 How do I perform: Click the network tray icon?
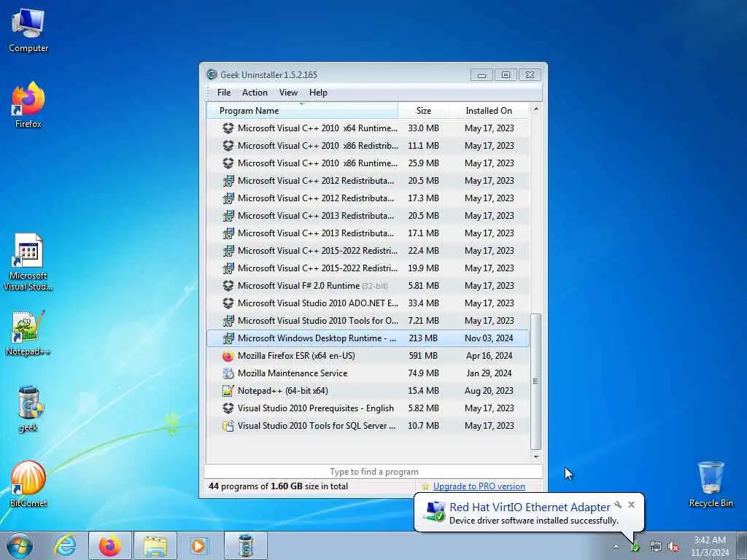pyautogui.click(x=656, y=547)
